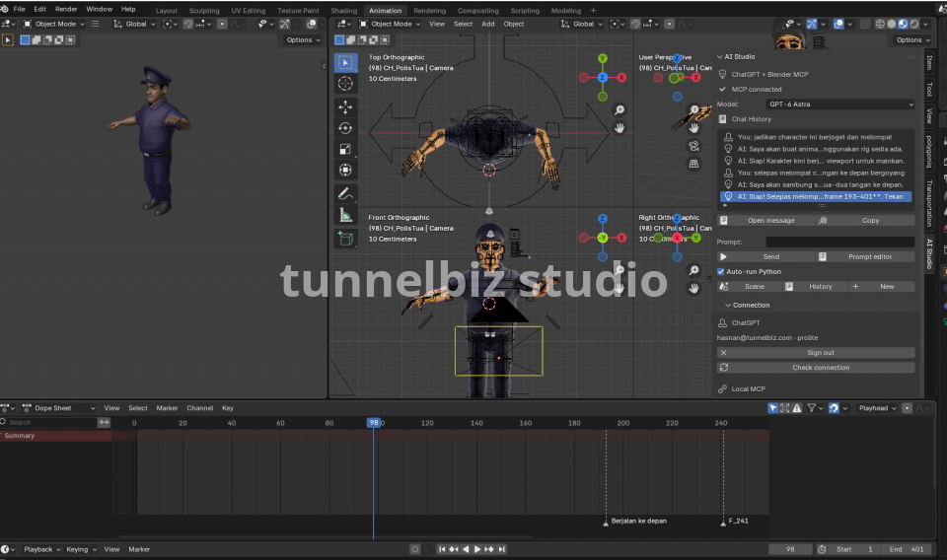Click the History button
This screenshot has width=947, height=560.
[814, 287]
